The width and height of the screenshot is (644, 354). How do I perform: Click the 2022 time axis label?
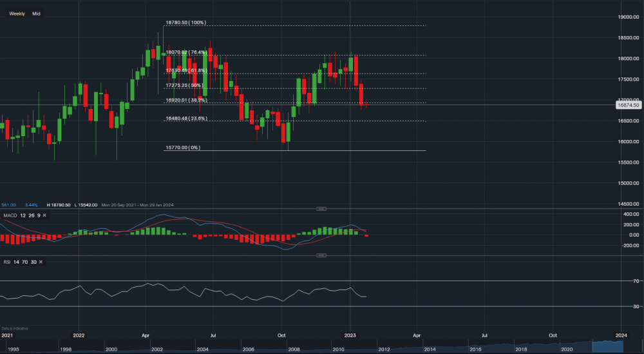point(79,335)
